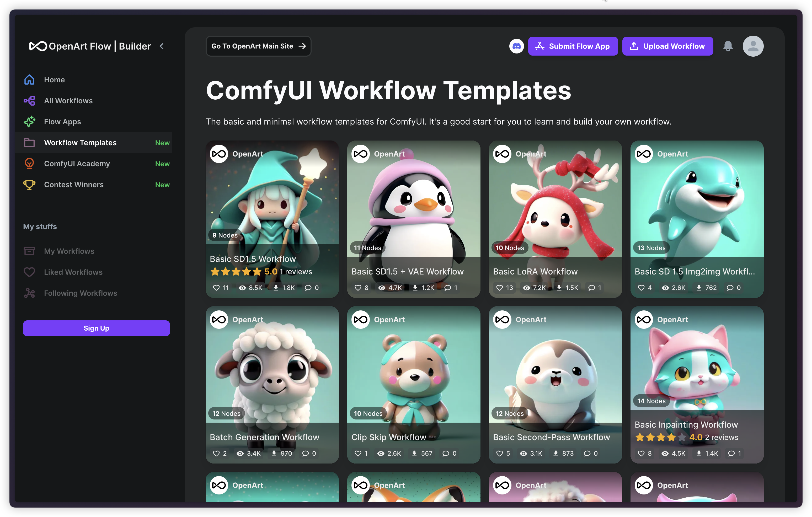Viewport: 812px width, 517px height.
Task: Open My Workflows
Action: pos(93,251)
